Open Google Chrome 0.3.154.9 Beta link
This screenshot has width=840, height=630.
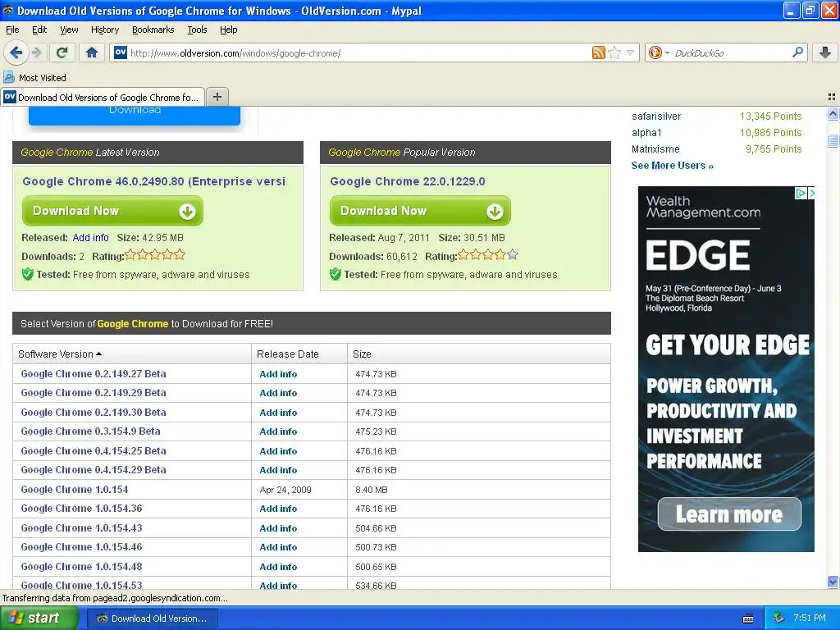(90, 431)
